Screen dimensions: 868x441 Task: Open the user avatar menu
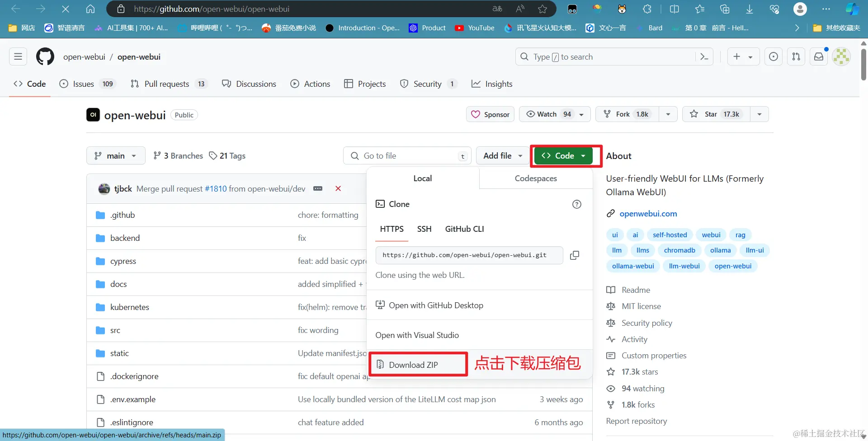pyautogui.click(x=841, y=56)
